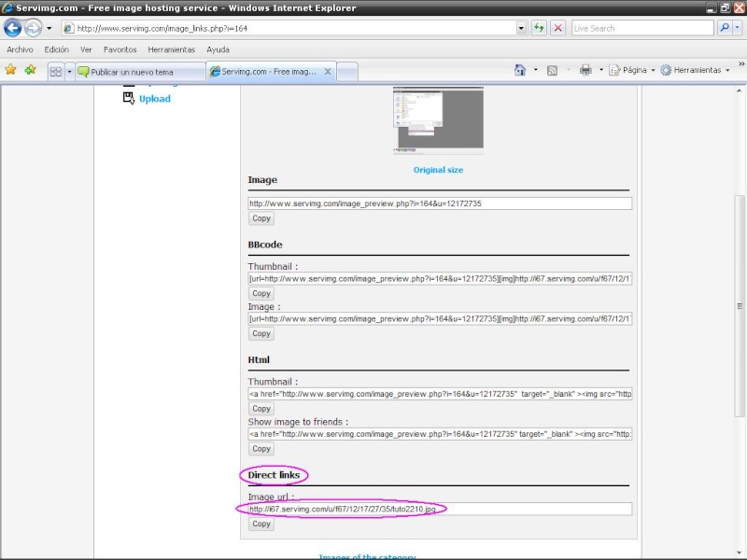Click the Html section heading

click(x=259, y=359)
